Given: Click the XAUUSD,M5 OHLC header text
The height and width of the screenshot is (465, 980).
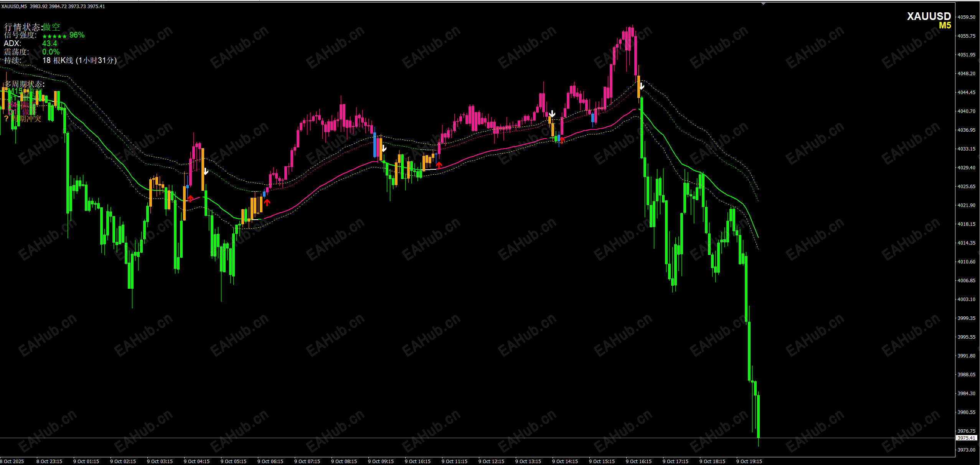Looking at the screenshot, I should pyautogui.click(x=53, y=7).
